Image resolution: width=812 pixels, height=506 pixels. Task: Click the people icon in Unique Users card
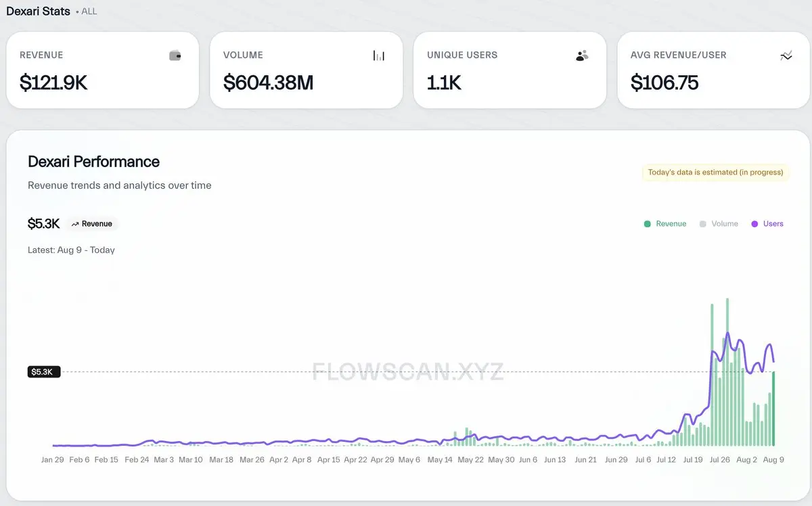582,55
